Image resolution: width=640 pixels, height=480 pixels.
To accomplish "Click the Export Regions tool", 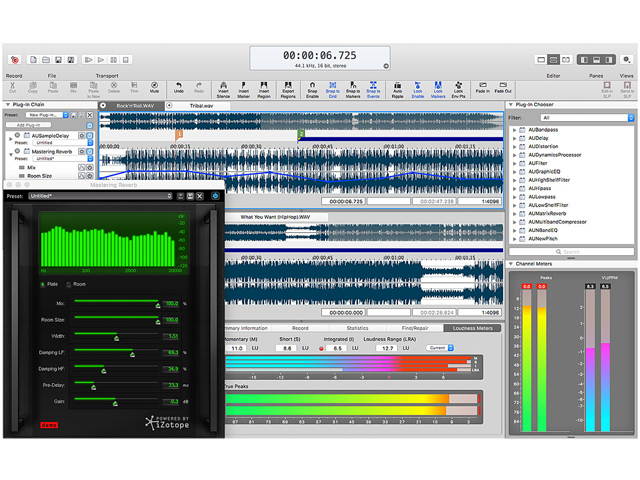I will click(288, 90).
